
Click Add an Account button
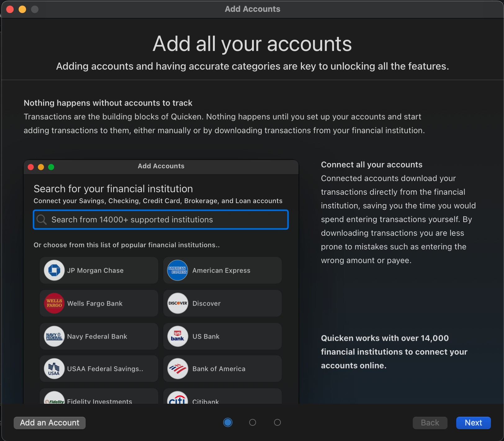coord(50,423)
